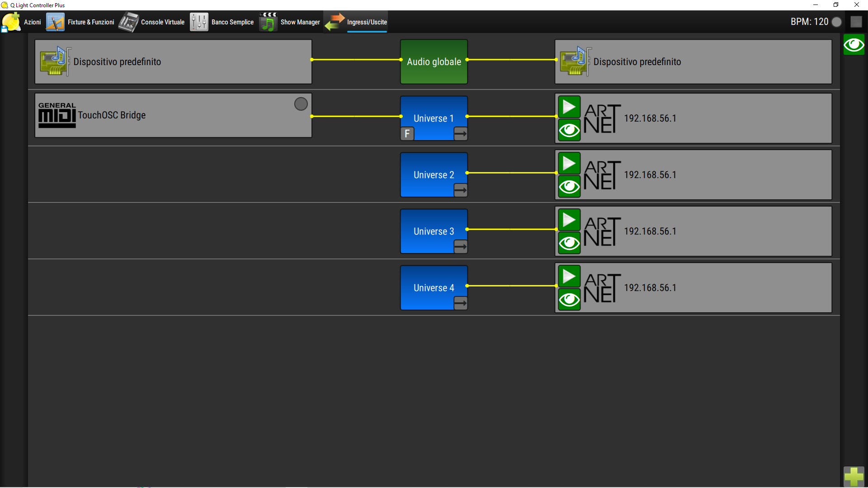Click the Console Virtuale mixer icon
Viewport: 868px width, 488px height.
coord(128,22)
